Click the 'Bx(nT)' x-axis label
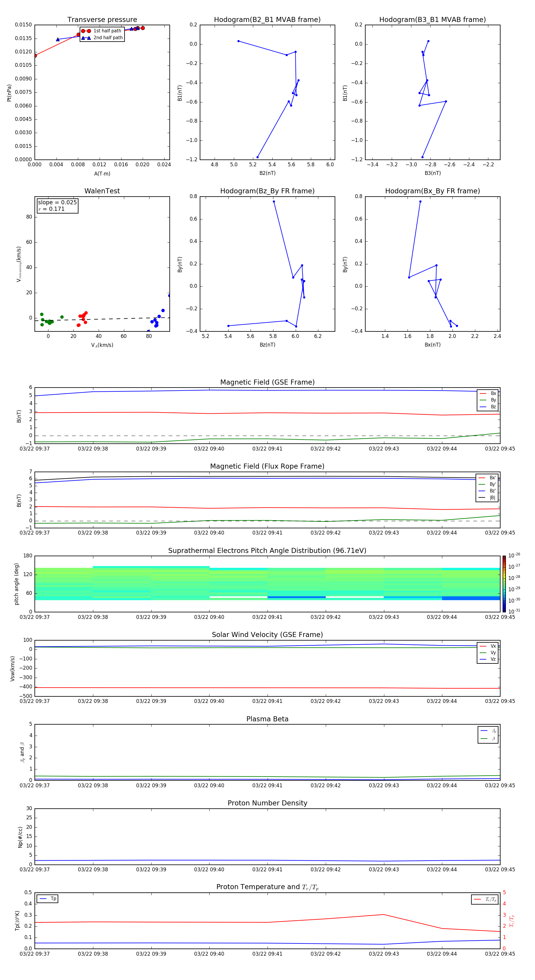 432,345
